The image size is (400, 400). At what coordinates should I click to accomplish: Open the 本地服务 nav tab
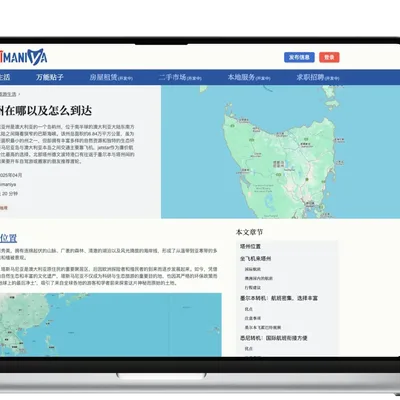tap(249, 77)
